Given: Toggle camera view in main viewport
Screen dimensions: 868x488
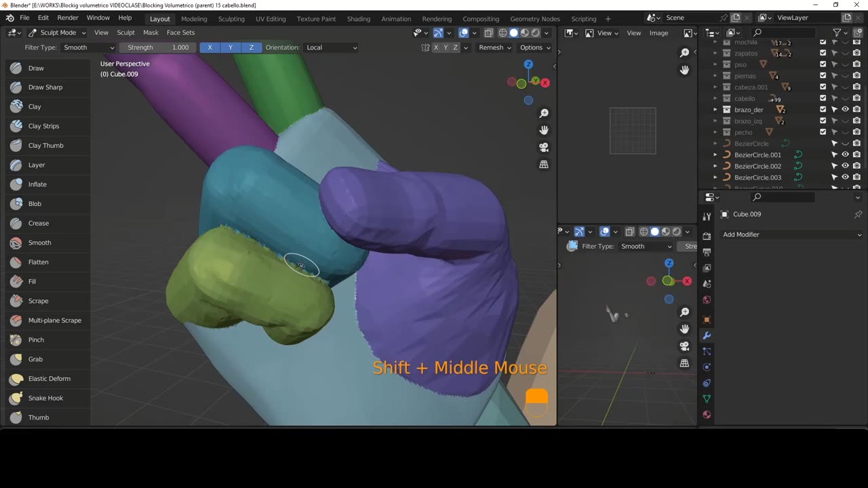Looking at the screenshot, I should [x=544, y=147].
